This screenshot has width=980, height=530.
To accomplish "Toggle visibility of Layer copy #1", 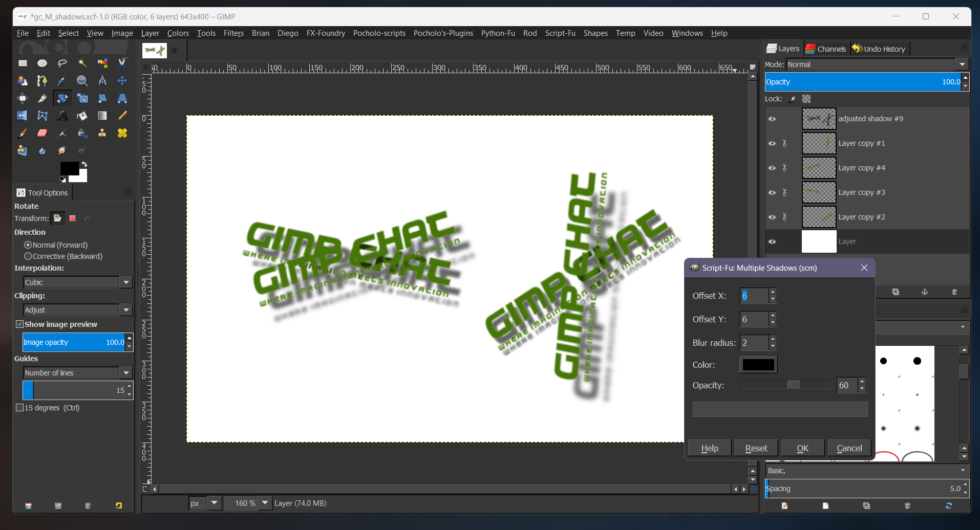I will pos(772,143).
